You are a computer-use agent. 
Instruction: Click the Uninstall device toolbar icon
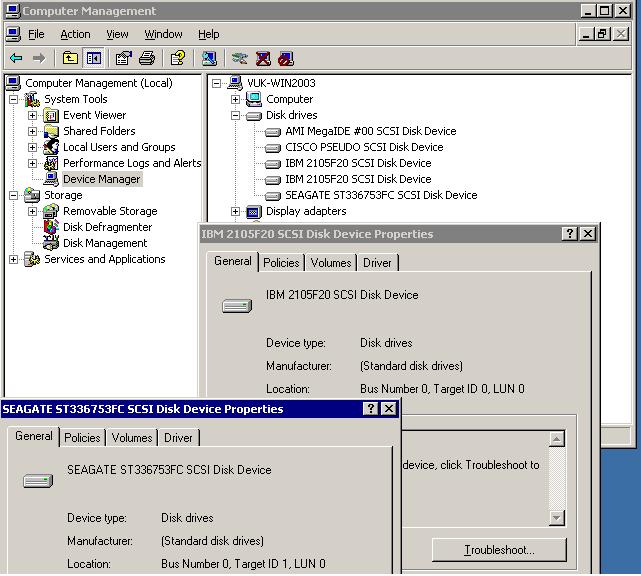click(263, 59)
